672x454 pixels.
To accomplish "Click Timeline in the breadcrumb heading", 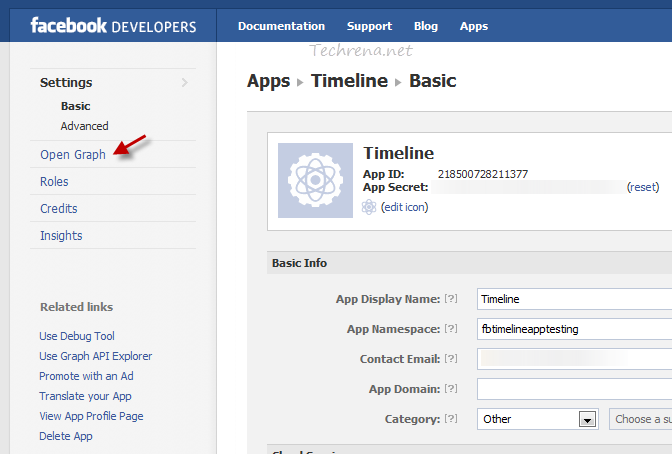I will pyautogui.click(x=349, y=81).
